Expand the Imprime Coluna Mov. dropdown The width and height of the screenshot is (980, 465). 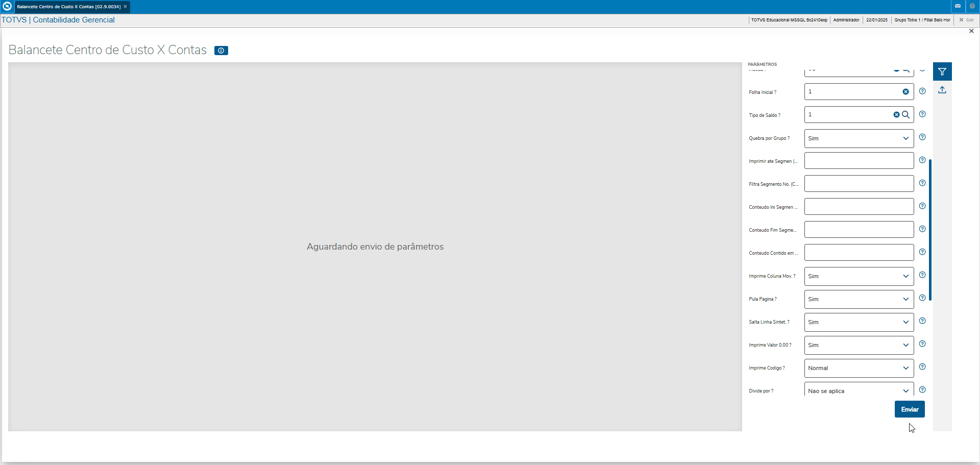[x=859, y=276]
